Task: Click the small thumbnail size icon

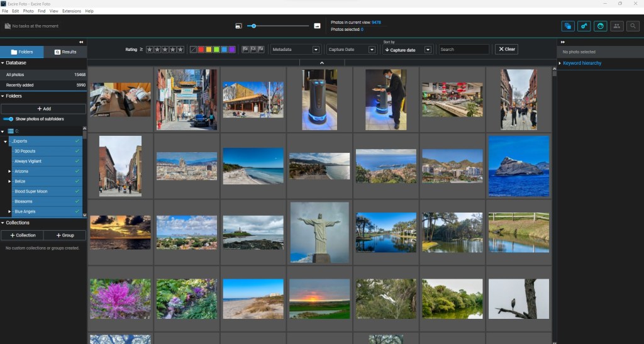Action: [239, 26]
